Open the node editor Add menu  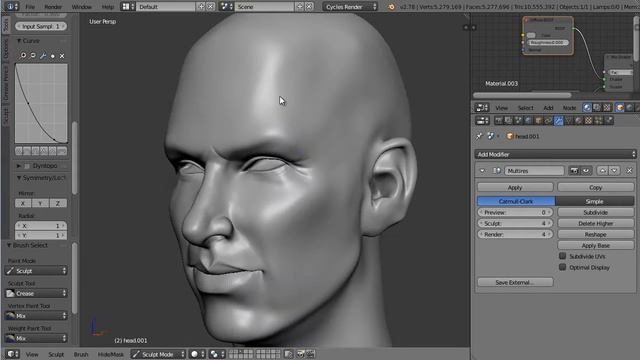[548, 108]
